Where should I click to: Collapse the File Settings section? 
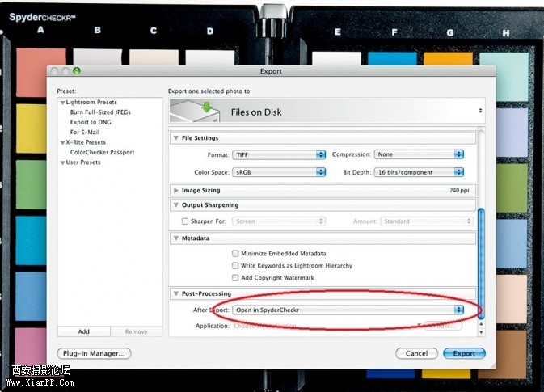pos(176,137)
